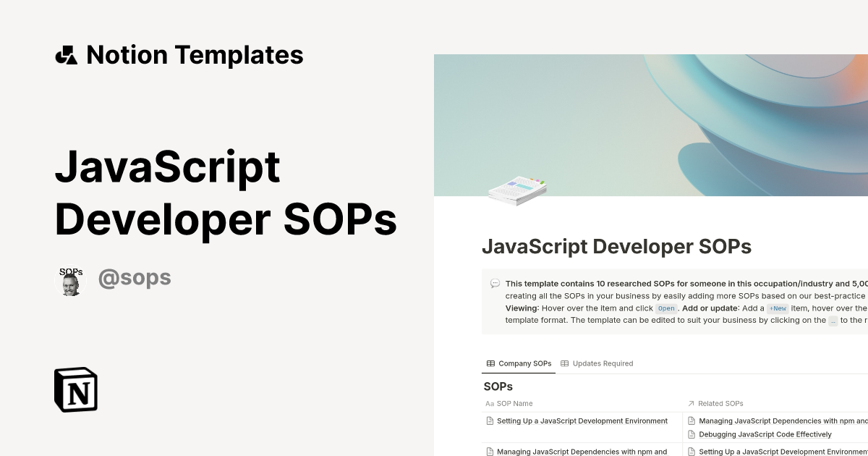The image size is (868, 456).
Task: Open the @sops author profile link
Action: pos(135,277)
